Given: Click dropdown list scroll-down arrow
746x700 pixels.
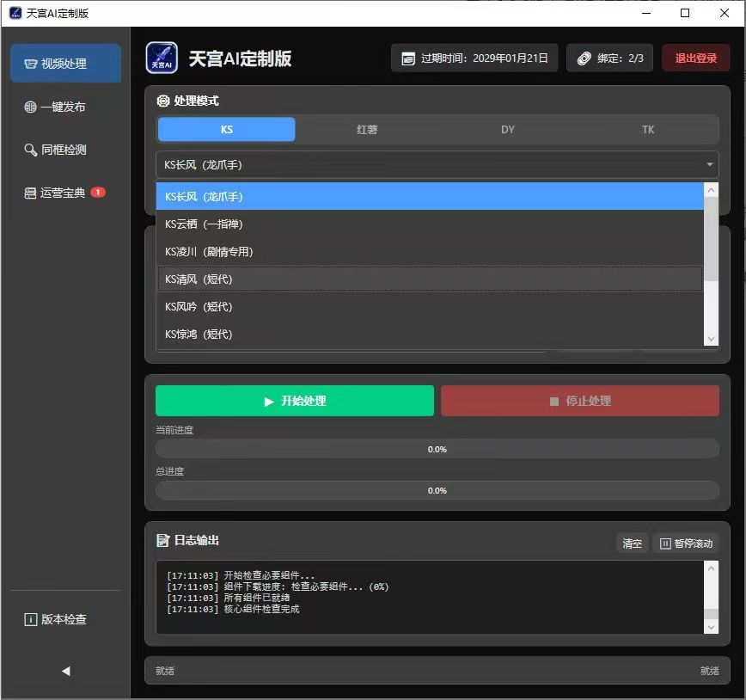Looking at the screenshot, I should click(711, 339).
